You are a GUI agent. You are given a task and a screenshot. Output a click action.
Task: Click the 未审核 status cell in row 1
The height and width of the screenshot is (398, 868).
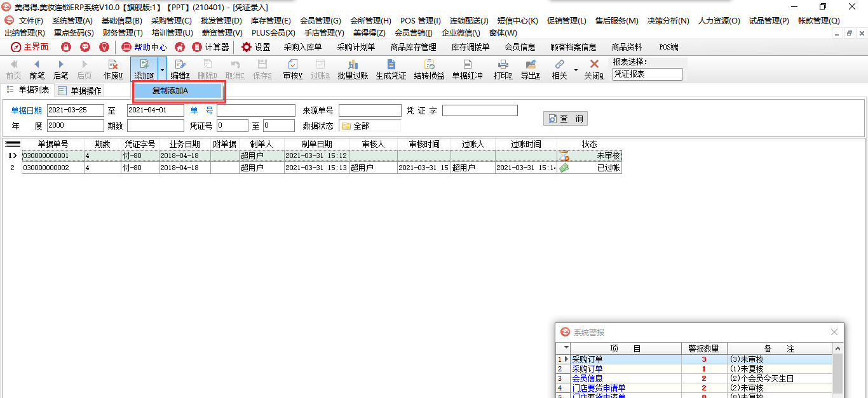pos(589,156)
